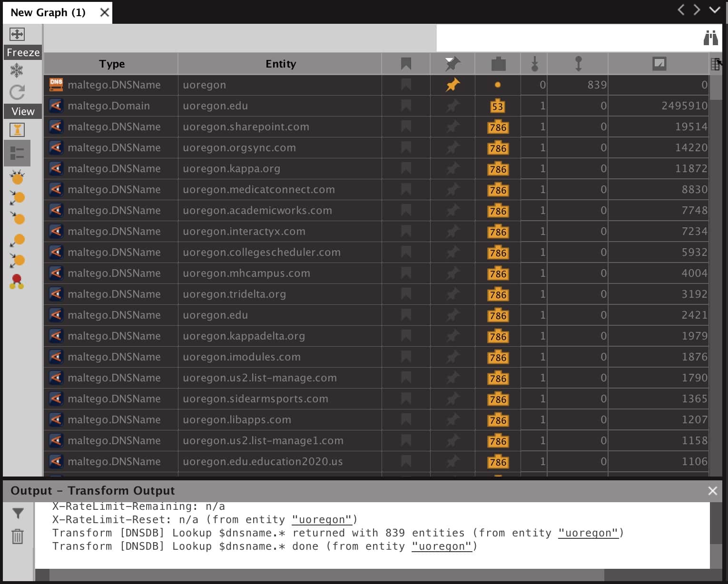
Task: Toggle bookmark for the uoregon row
Action: coord(406,85)
